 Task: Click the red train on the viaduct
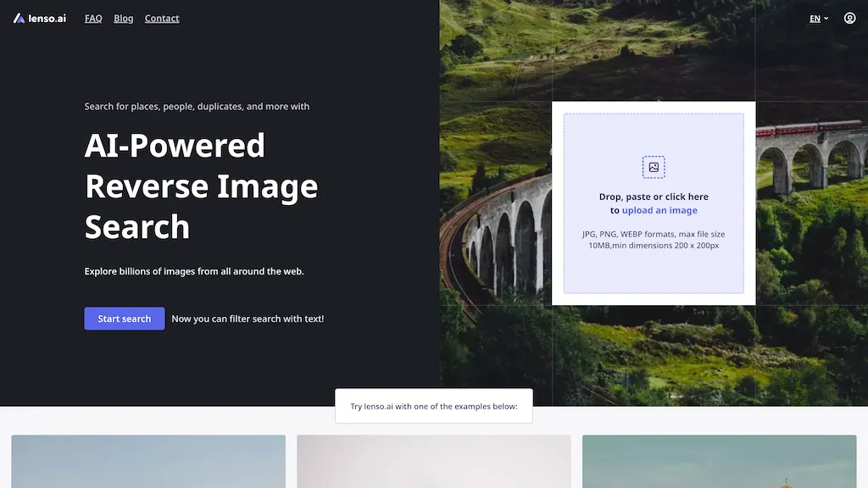point(807,128)
